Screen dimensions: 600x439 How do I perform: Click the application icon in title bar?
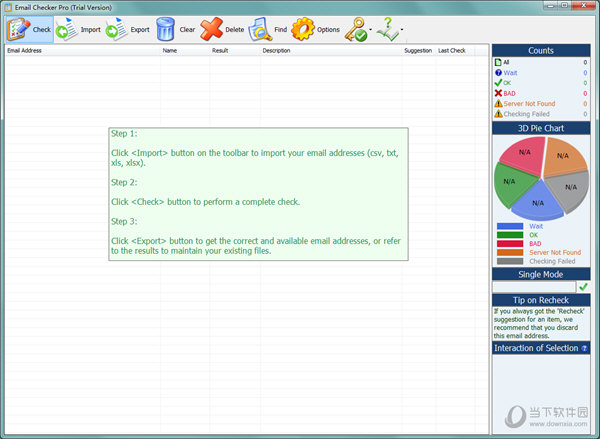point(8,7)
